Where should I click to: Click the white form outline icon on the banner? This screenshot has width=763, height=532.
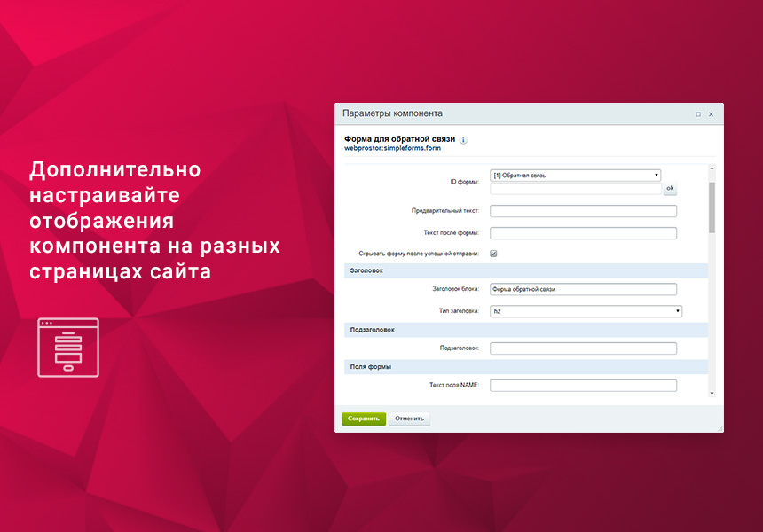pyautogui.click(x=67, y=348)
